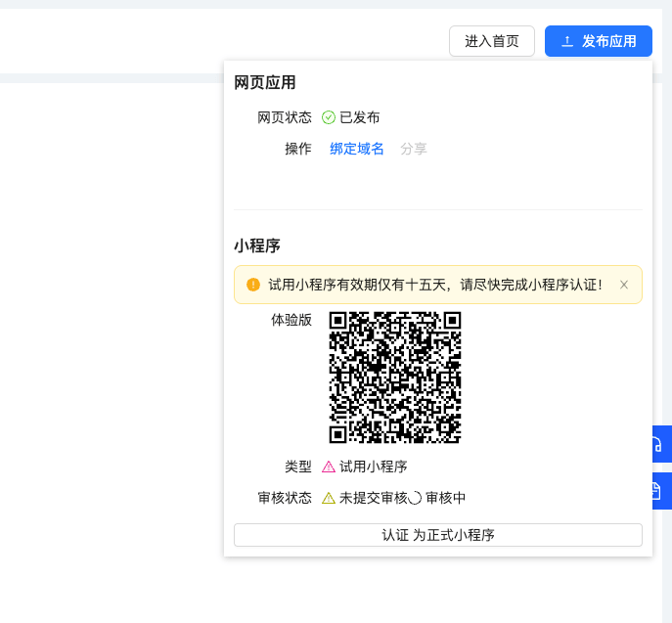Viewport: 672px width, 623px height.
Task: Click the 网页状态 label
Action: 285,117
